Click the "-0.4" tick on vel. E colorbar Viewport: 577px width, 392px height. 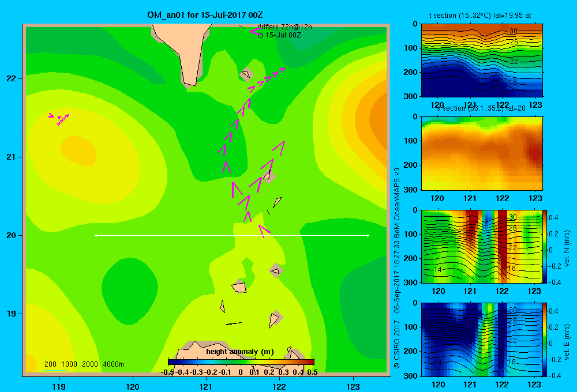pyautogui.click(x=554, y=375)
